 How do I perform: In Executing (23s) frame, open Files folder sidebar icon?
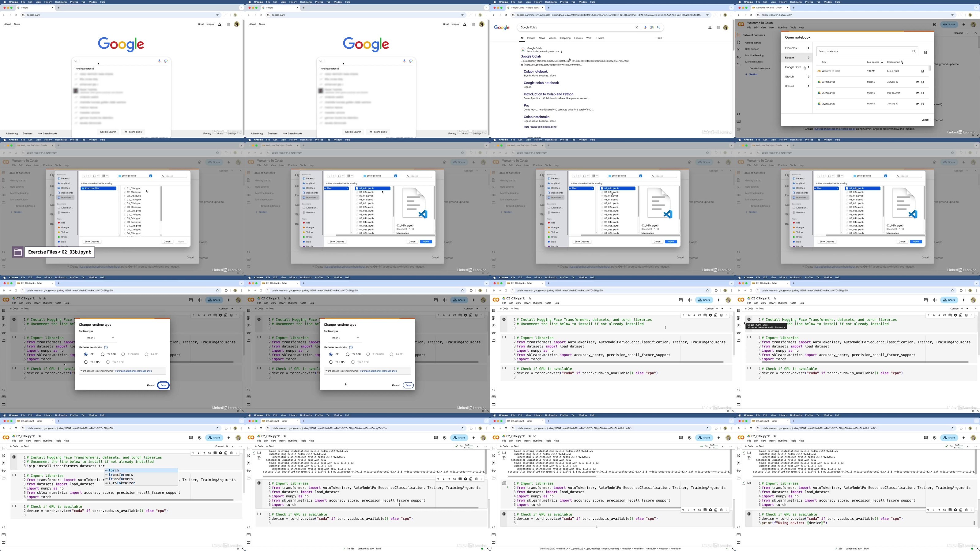click(493, 478)
